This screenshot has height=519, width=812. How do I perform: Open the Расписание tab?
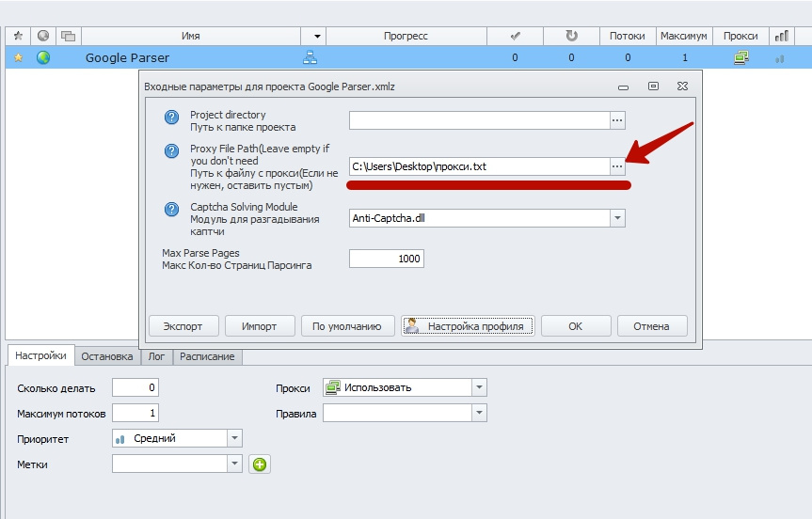pyautogui.click(x=208, y=356)
